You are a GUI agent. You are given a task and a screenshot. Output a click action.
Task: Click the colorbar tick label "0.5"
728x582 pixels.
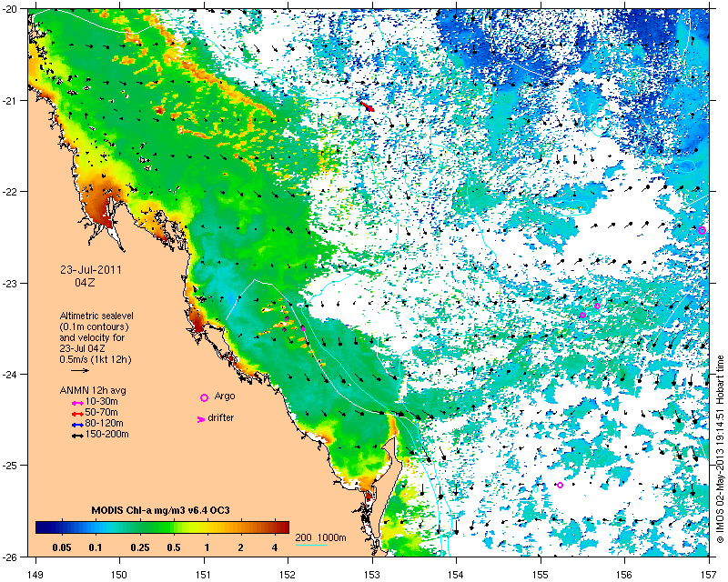173,547
